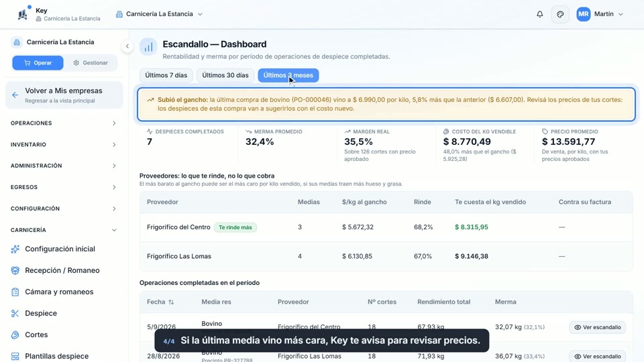This screenshot has width=644, height=362.
Task: Expand the Administración section
Action: click(63, 166)
